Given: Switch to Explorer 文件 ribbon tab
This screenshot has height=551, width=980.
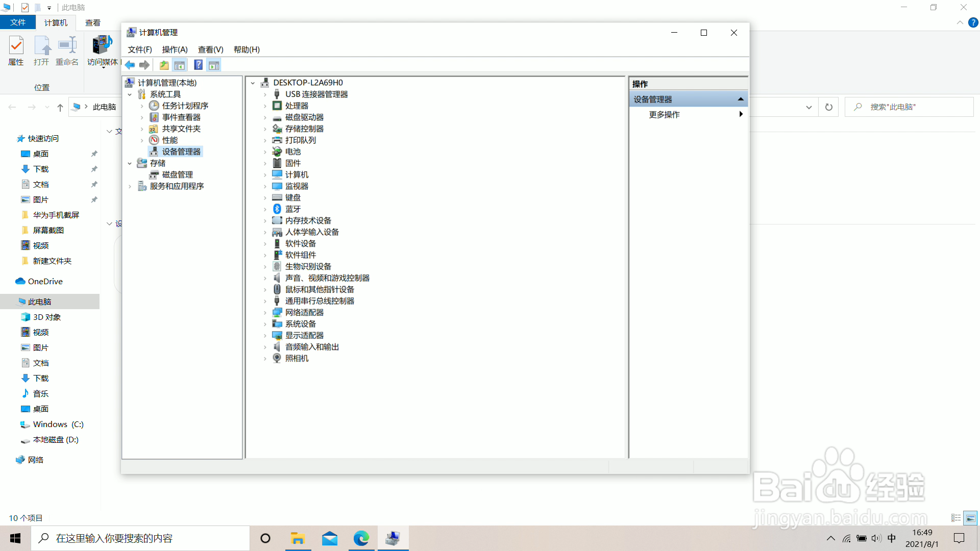Looking at the screenshot, I should point(18,22).
